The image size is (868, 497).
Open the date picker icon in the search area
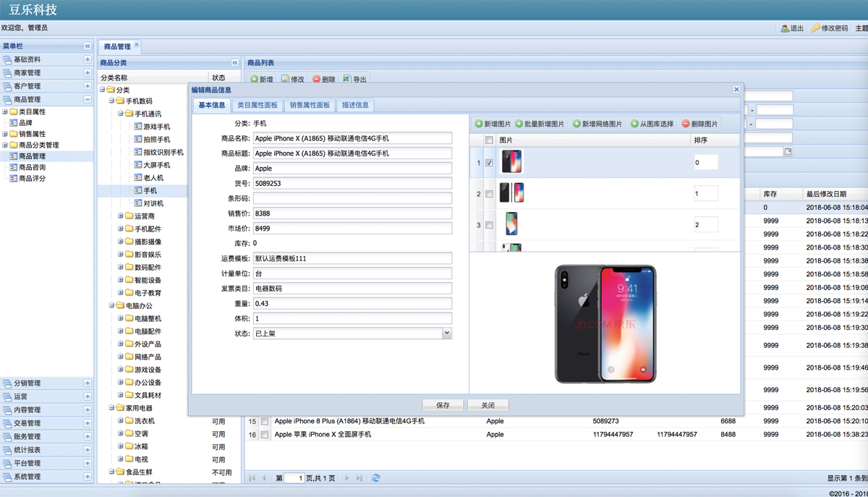(788, 152)
